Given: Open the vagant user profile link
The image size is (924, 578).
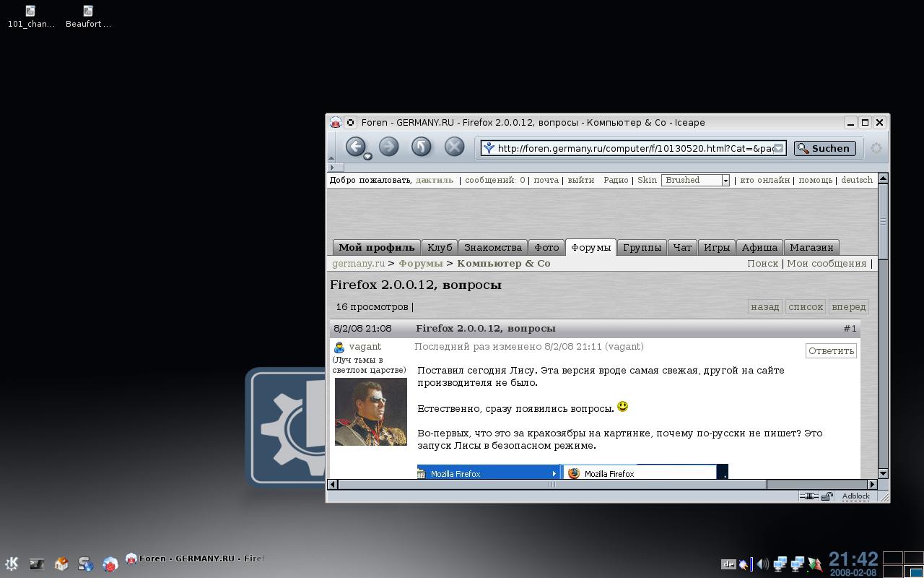Looking at the screenshot, I should click(x=365, y=347).
